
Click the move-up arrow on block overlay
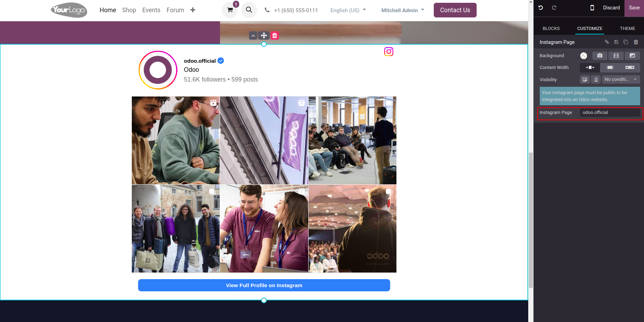(253, 36)
